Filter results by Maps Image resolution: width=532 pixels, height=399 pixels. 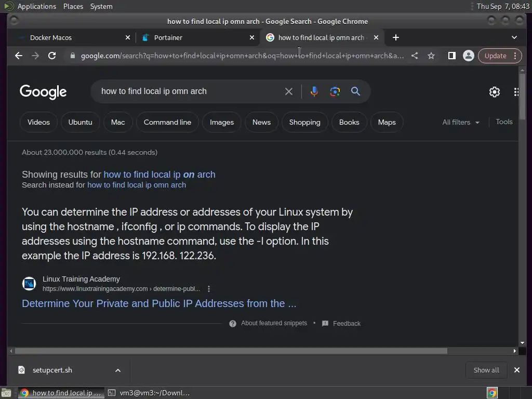(x=387, y=122)
